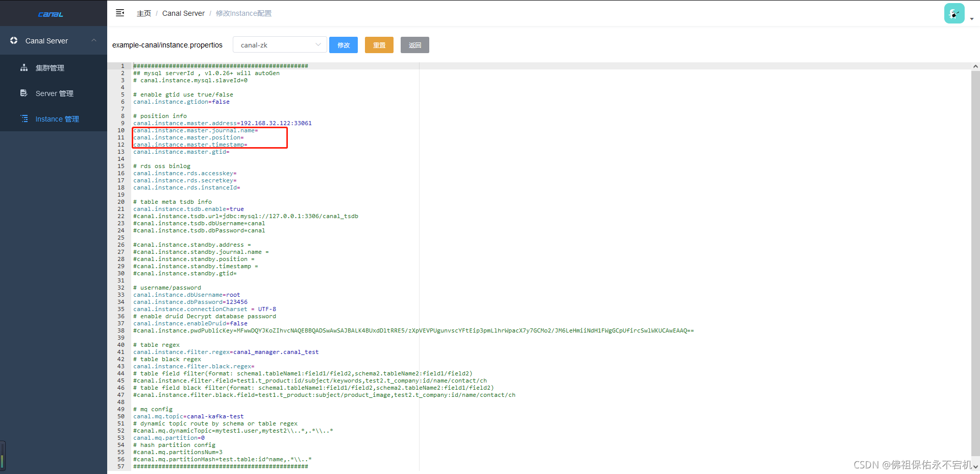
Task: Click #canal.mq.dynamicTopic line
Action: (233, 431)
